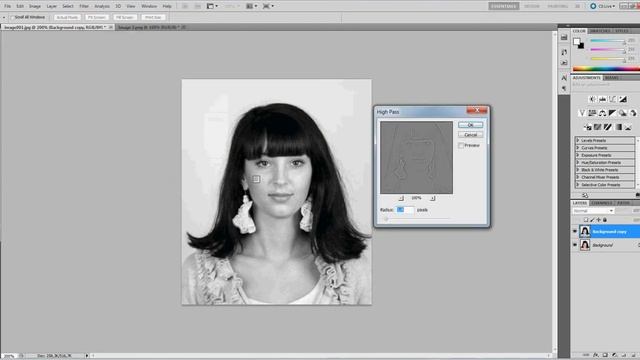Toggle the Preview checkbox in High Pass

point(461,145)
